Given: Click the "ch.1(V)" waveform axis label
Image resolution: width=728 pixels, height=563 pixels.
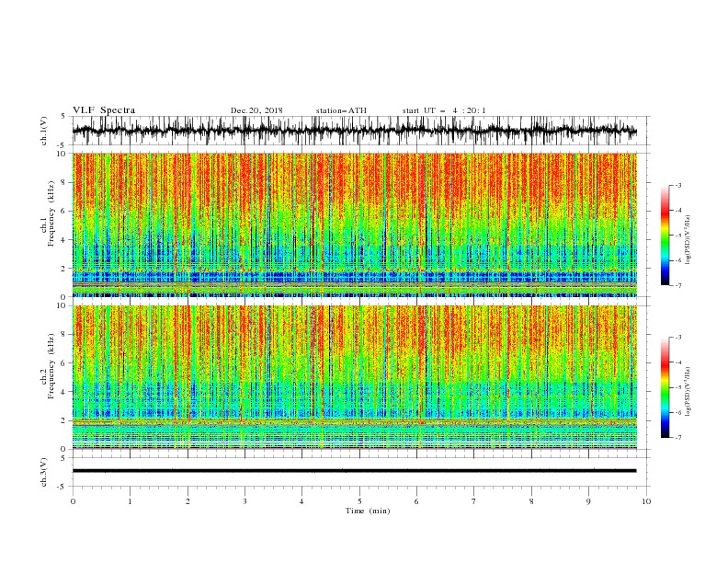Looking at the screenshot, I should tap(44, 131).
